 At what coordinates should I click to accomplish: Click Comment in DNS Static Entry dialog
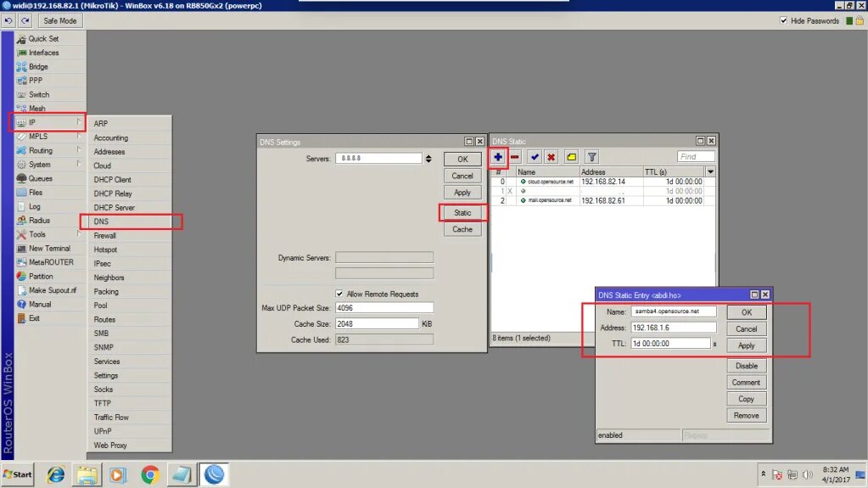click(x=746, y=382)
